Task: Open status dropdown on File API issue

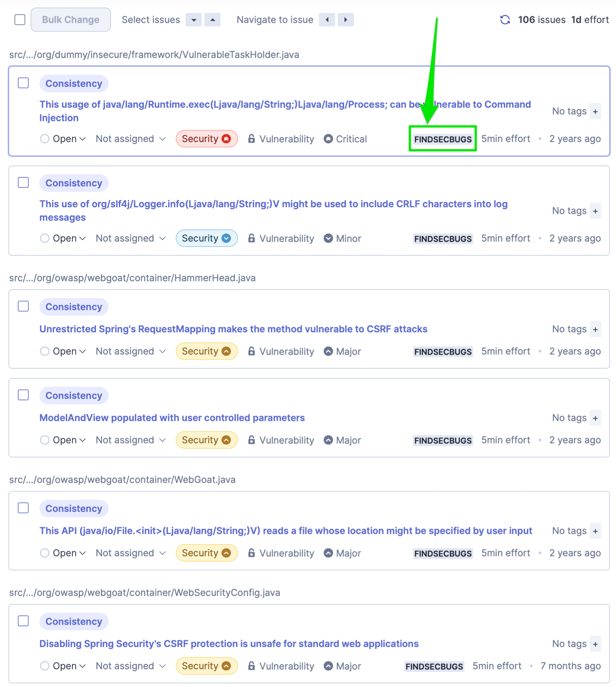Action: click(x=63, y=553)
